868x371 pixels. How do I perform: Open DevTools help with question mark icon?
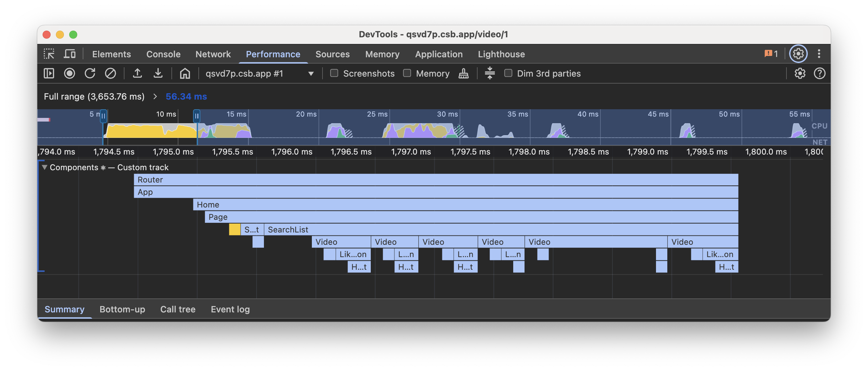(x=820, y=73)
